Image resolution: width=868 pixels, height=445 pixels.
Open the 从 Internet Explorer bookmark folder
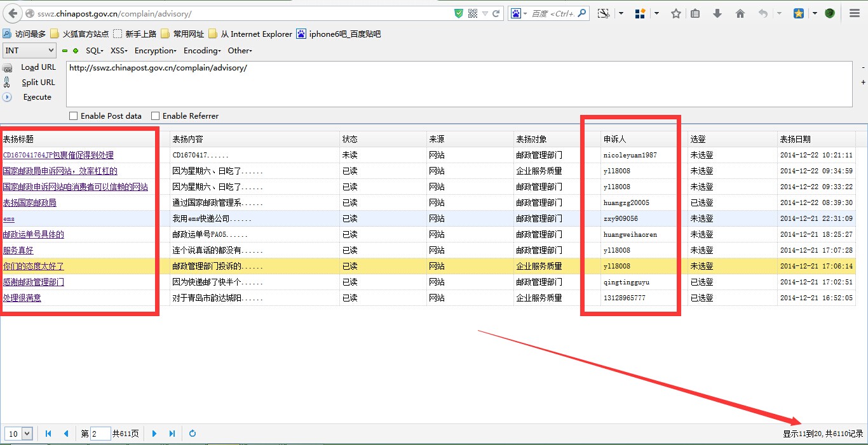[250, 34]
